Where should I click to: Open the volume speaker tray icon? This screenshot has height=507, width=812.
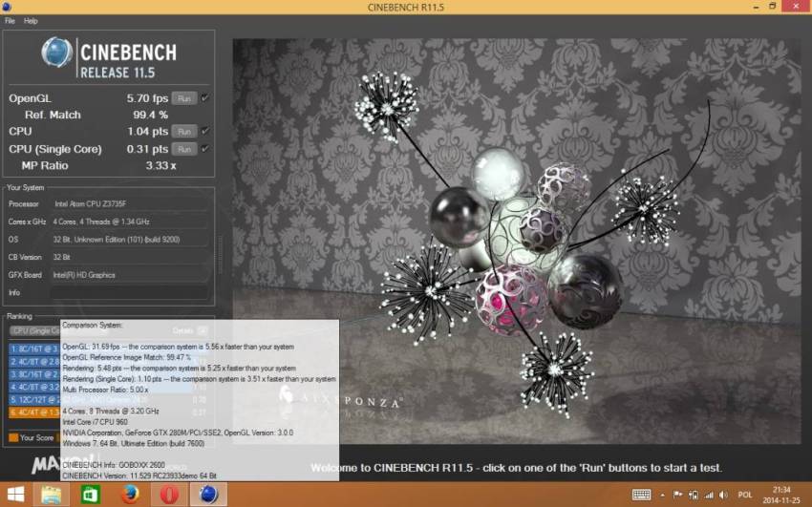(723, 495)
